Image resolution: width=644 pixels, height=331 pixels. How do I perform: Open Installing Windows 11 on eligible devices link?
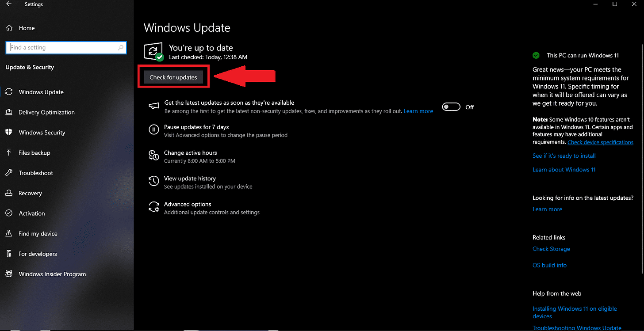pyautogui.click(x=575, y=312)
